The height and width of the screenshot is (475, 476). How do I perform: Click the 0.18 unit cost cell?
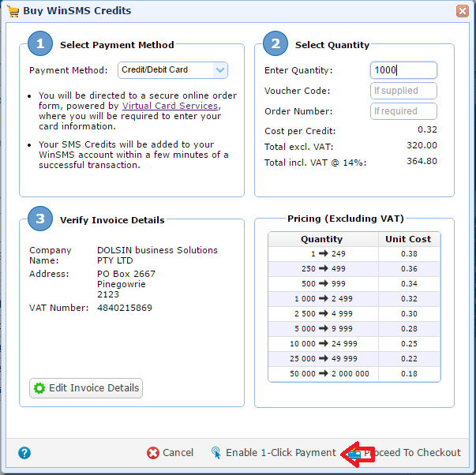coord(409,374)
